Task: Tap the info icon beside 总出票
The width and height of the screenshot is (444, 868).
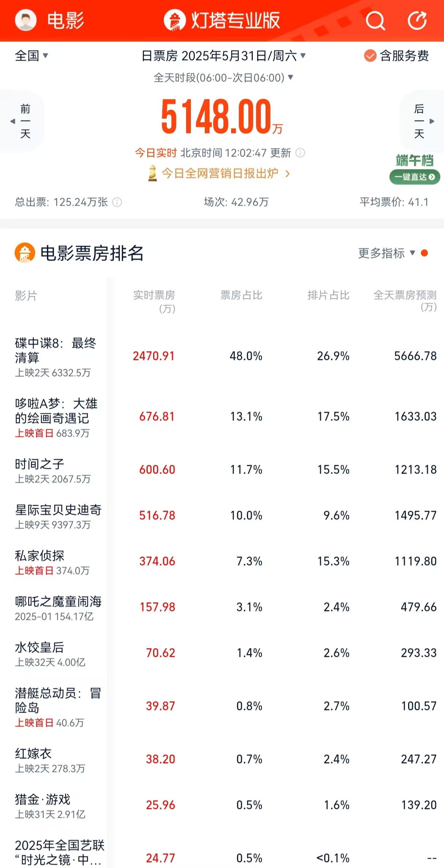Action: [x=117, y=202]
